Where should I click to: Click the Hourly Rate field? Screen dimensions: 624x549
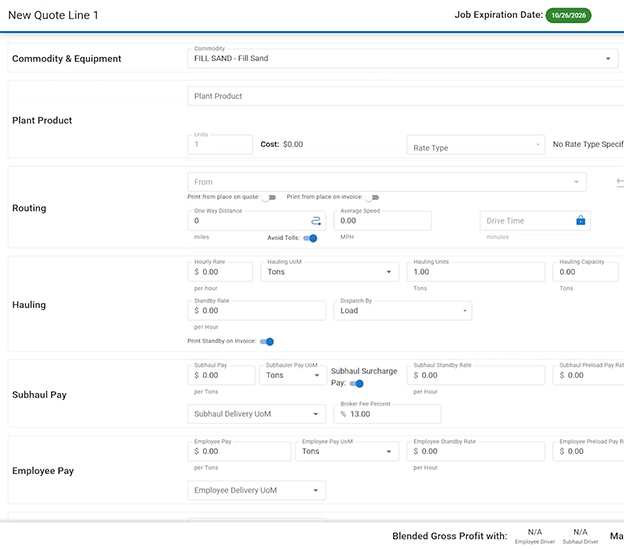tap(220, 272)
